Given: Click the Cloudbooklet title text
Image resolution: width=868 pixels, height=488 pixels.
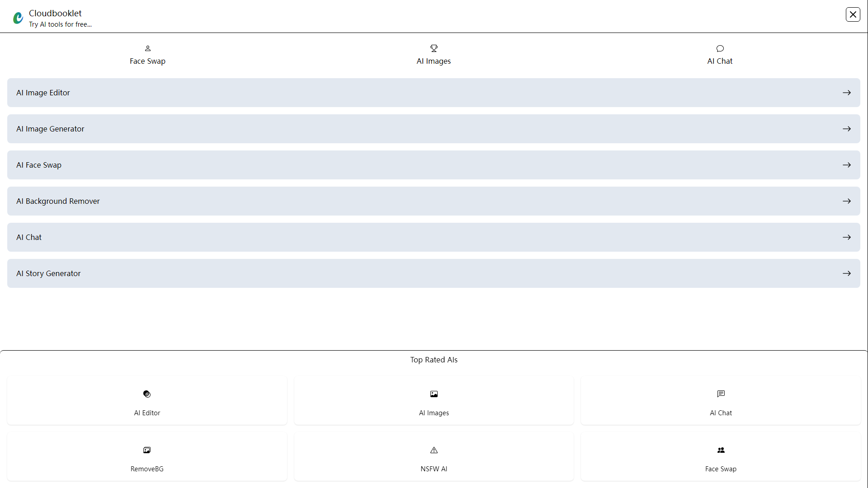Looking at the screenshot, I should [55, 13].
